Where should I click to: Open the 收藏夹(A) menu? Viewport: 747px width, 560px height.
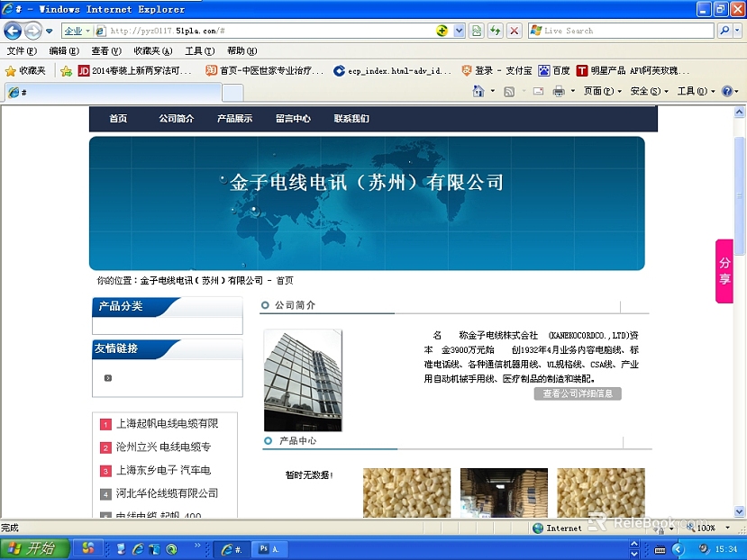point(153,51)
